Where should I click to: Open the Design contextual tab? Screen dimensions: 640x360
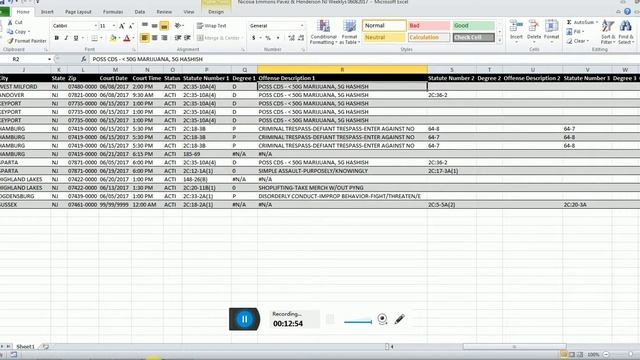(x=216, y=12)
